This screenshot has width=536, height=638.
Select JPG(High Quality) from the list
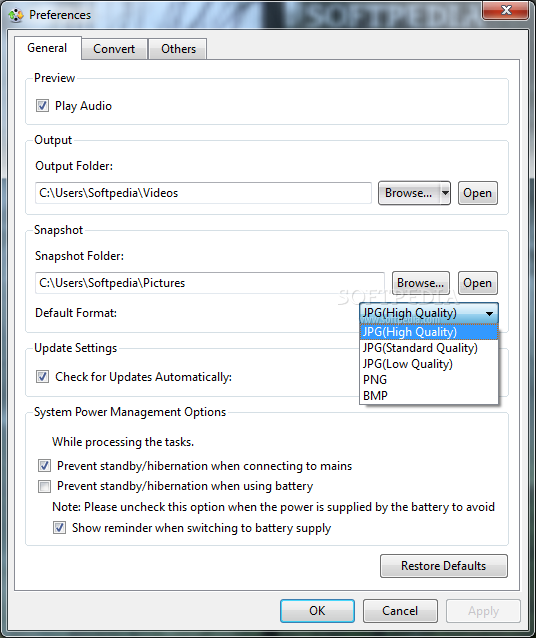pos(429,332)
